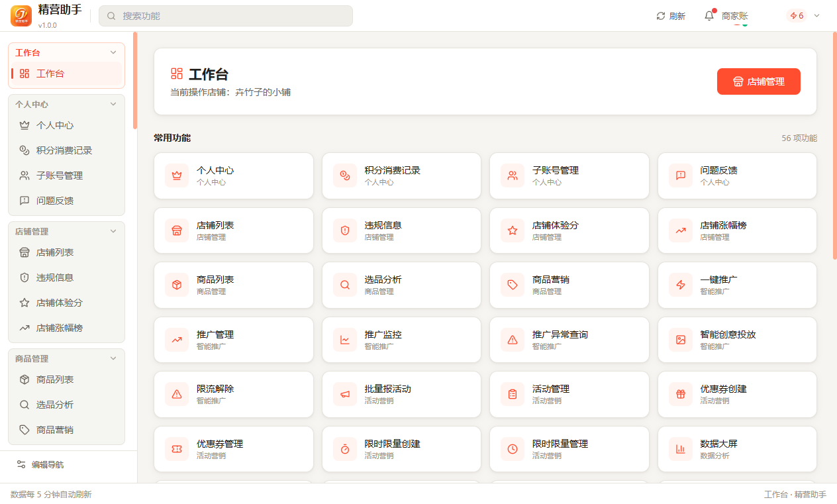
Task: Click the magnifier icon on 选品分析 card
Action: coord(345,285)
